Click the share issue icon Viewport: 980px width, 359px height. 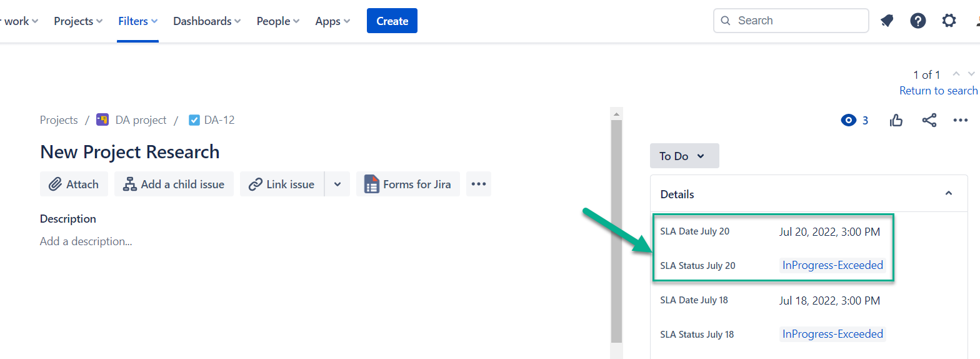[x=929, y=121]
